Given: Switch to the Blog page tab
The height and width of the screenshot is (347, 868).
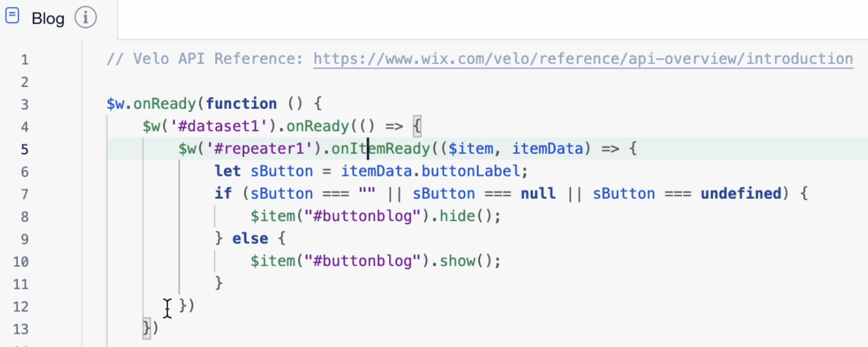Looking at the screenshot, I should 47,18.
